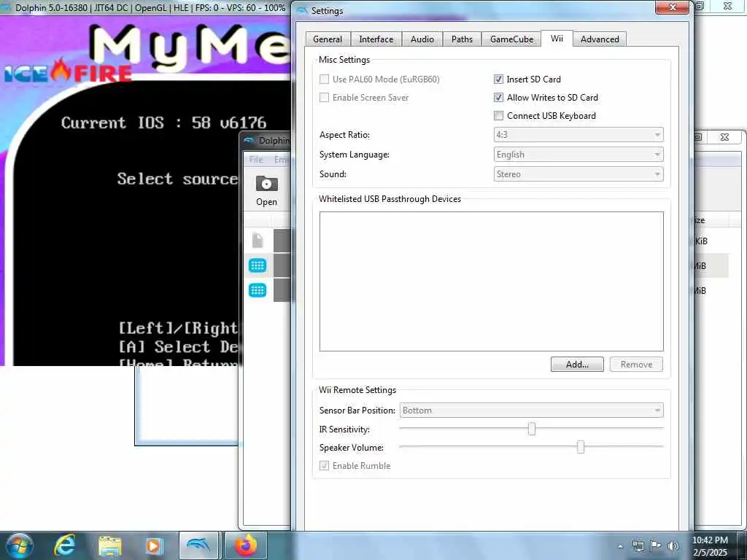The height and width of the screenshot is (560, 747).
Task: Click the clock showing 10:42 PM
Action: pos(710,540)
